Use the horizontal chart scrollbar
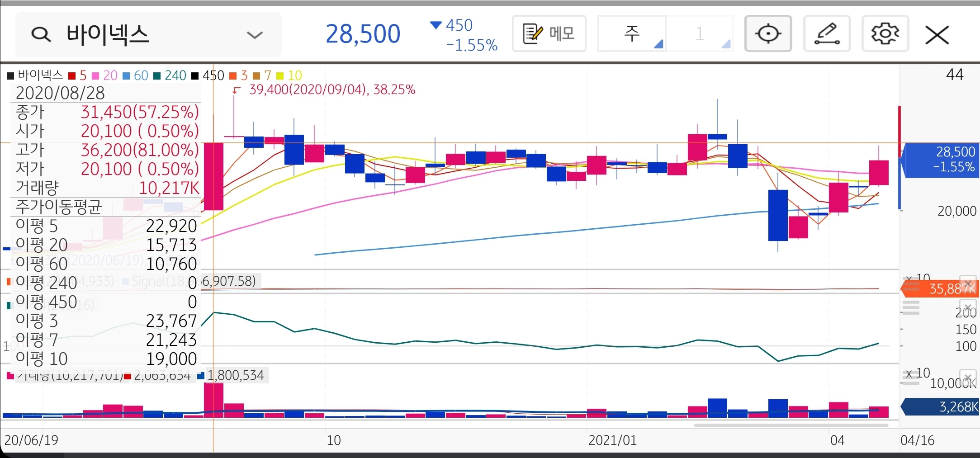The image size is (980, 458). 791,425
